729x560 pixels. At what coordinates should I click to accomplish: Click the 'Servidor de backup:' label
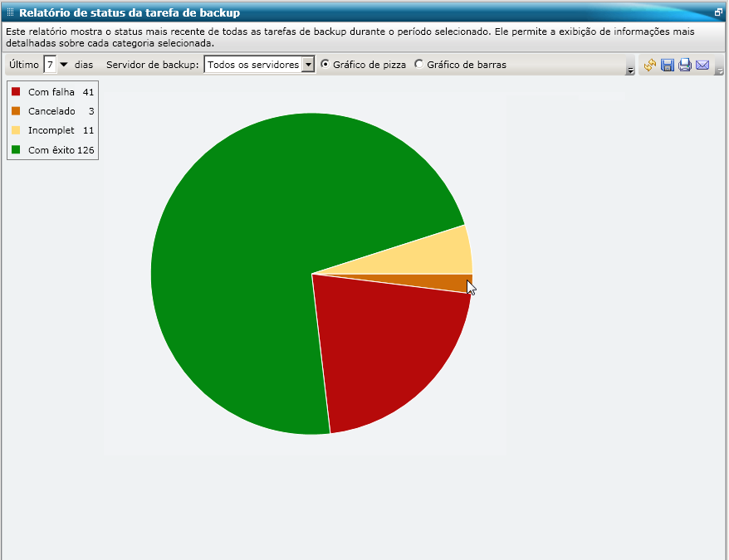[x=153, y=65]
